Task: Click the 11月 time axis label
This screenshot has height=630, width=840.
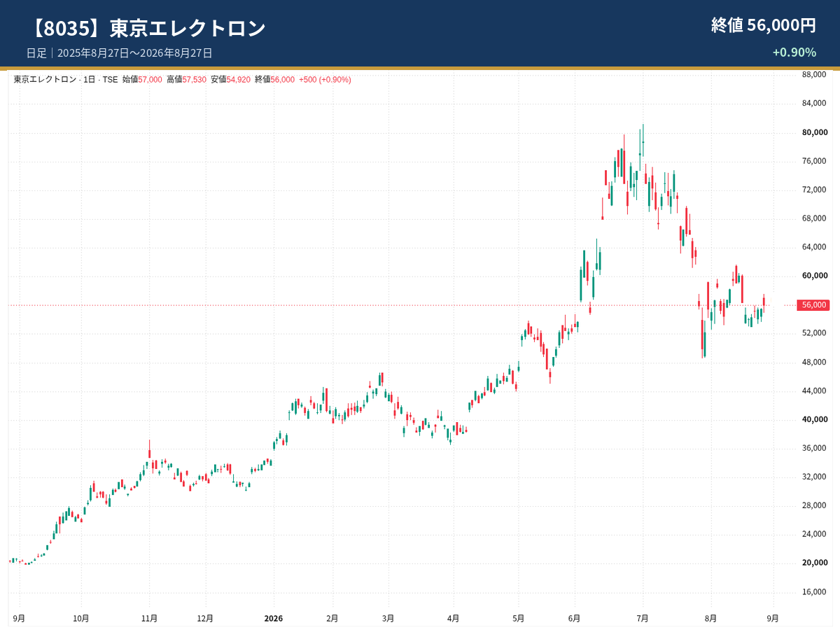Action: (x=149, y=619)
